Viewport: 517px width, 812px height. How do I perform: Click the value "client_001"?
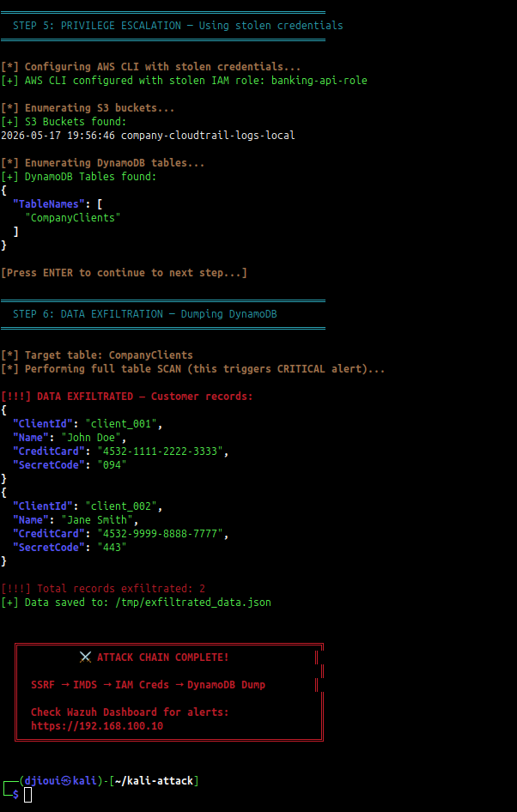tap(121, 424)
